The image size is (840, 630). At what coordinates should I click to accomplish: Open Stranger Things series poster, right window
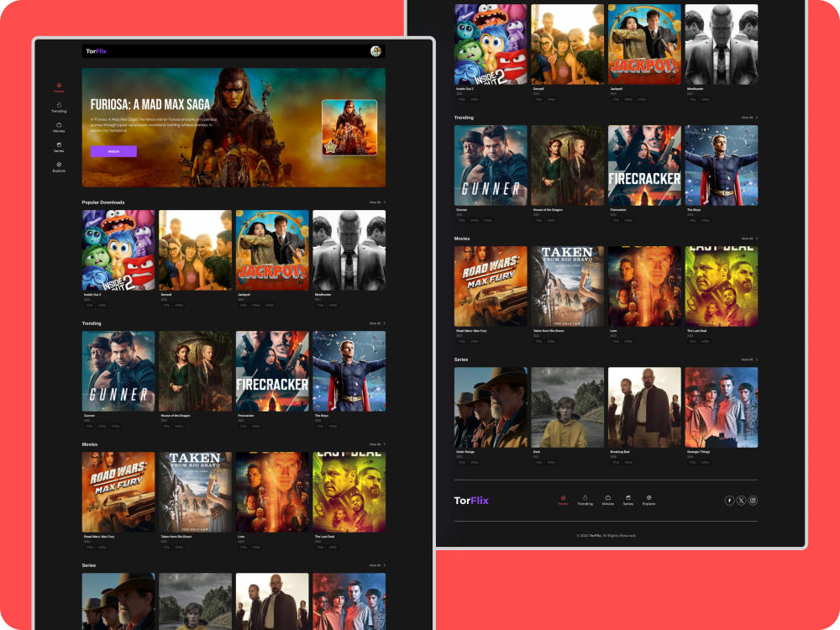[722, 407]
